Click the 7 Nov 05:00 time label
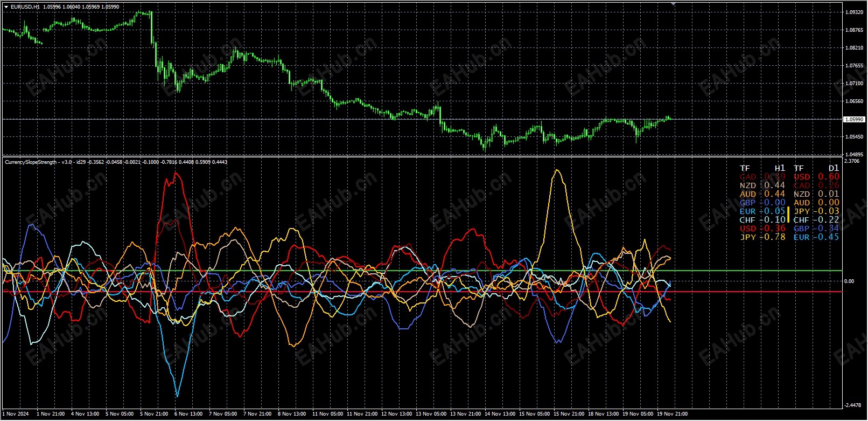This screenshot has width=868, height=421. 223,414
